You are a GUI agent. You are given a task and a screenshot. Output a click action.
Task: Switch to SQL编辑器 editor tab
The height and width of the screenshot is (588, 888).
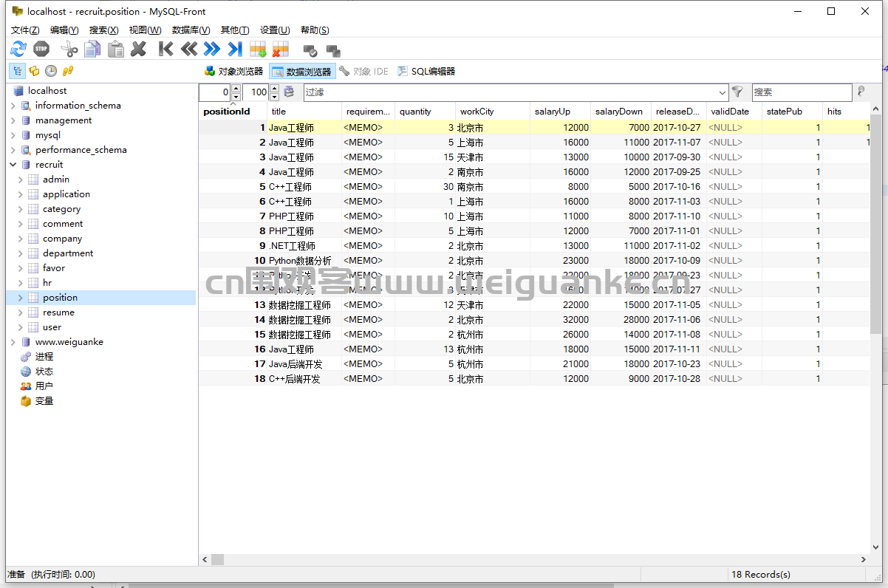pyautogui.click(x=426, y=72)
